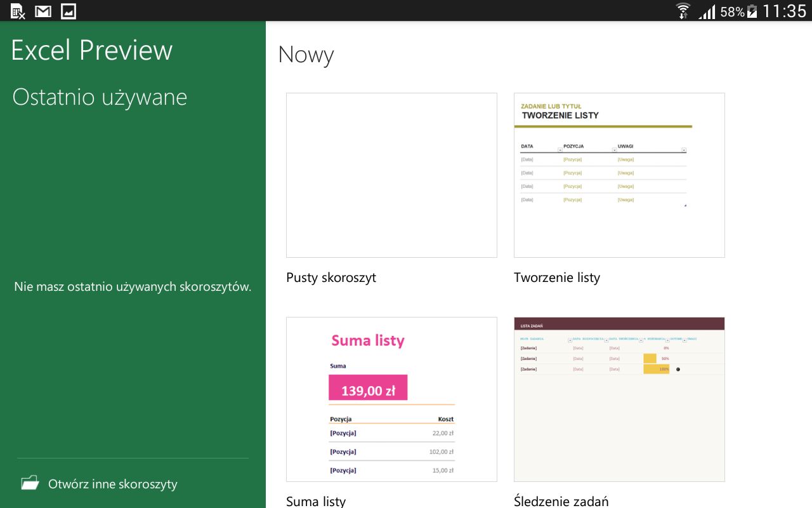
Task: Click the Nowy heading
Action: pyautogui.click(x=306, y=55)
